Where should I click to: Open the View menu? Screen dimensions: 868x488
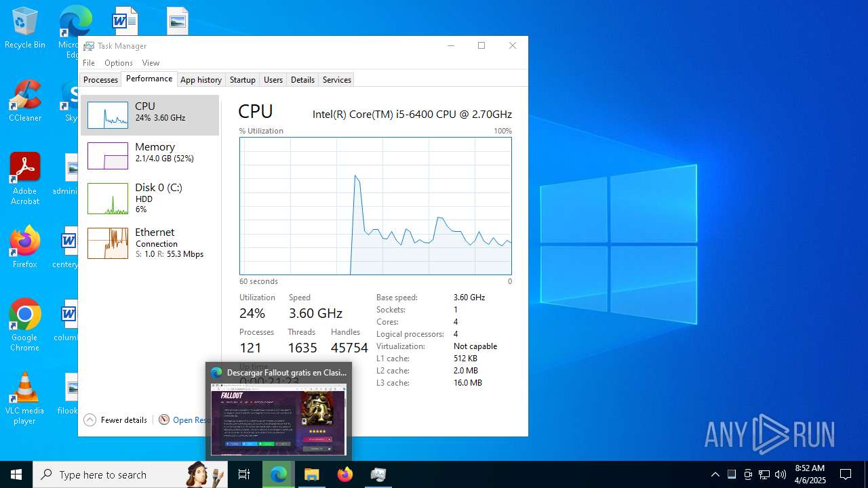point(151,63)
